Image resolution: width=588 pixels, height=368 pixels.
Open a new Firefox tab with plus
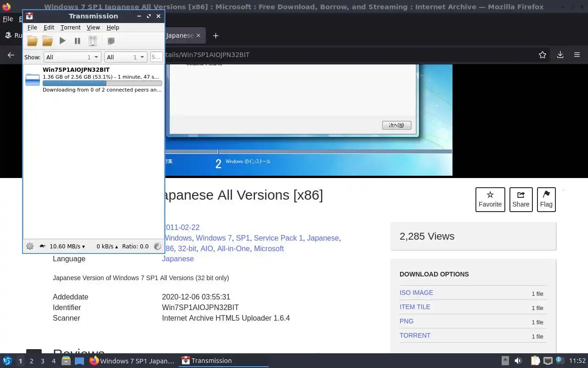coord(215,35)
